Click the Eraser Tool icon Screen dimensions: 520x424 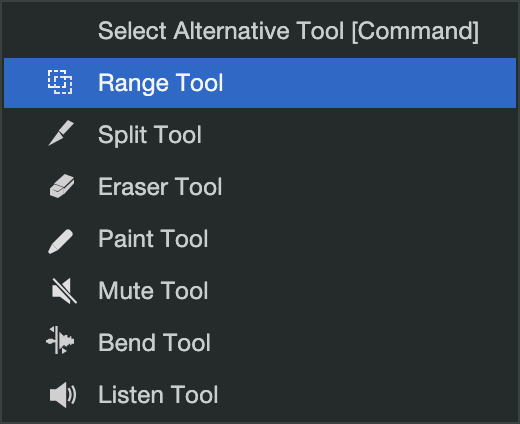(62, 186)
